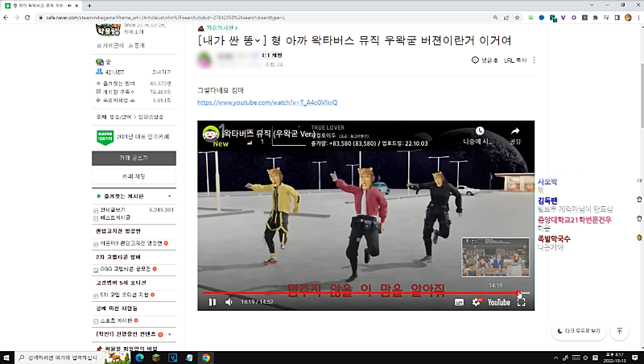Enter fullscreen in video player
The height and width of the screenshot is (364, 644).
[521, 302]
